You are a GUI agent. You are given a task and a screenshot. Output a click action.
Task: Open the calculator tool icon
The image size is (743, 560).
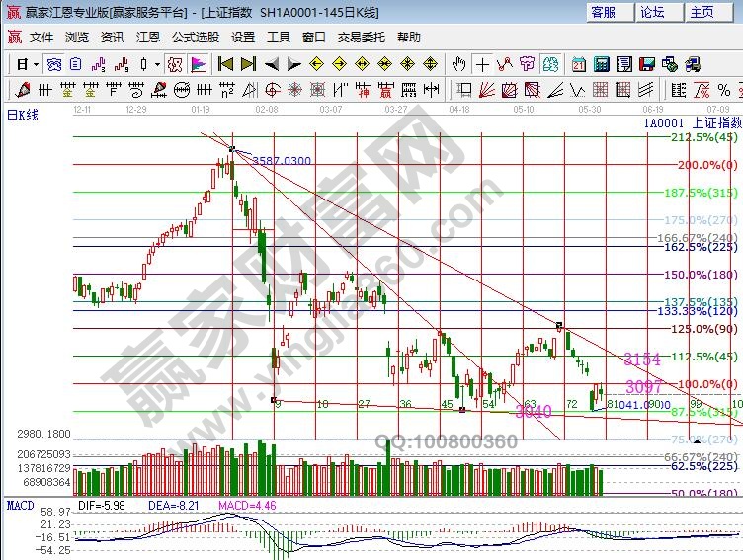600,64
